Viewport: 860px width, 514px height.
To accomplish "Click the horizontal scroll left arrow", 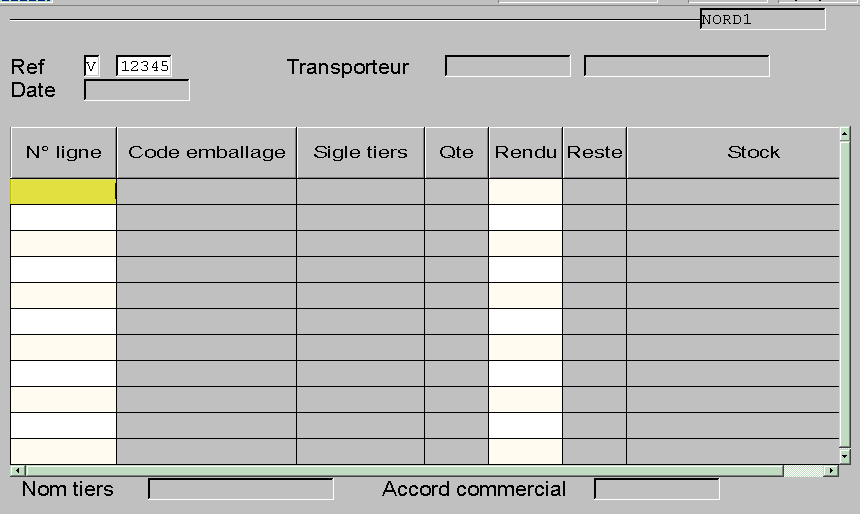I will click(x=18, y=471).
